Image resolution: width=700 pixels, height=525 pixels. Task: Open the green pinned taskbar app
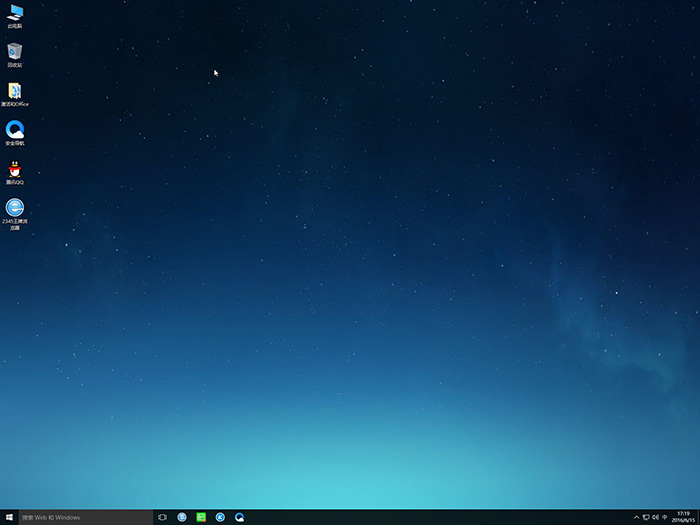click(x=201, y=517)
